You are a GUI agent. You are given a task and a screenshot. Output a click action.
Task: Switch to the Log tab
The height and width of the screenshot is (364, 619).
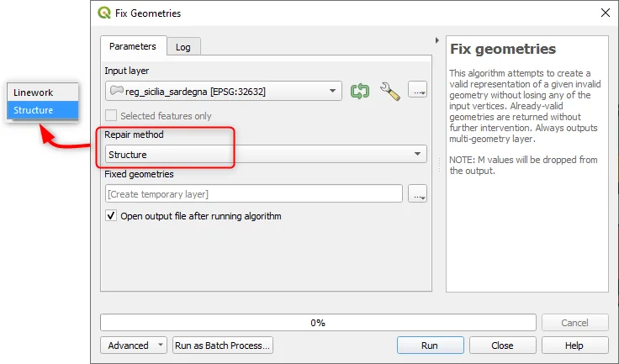point(183,47)
